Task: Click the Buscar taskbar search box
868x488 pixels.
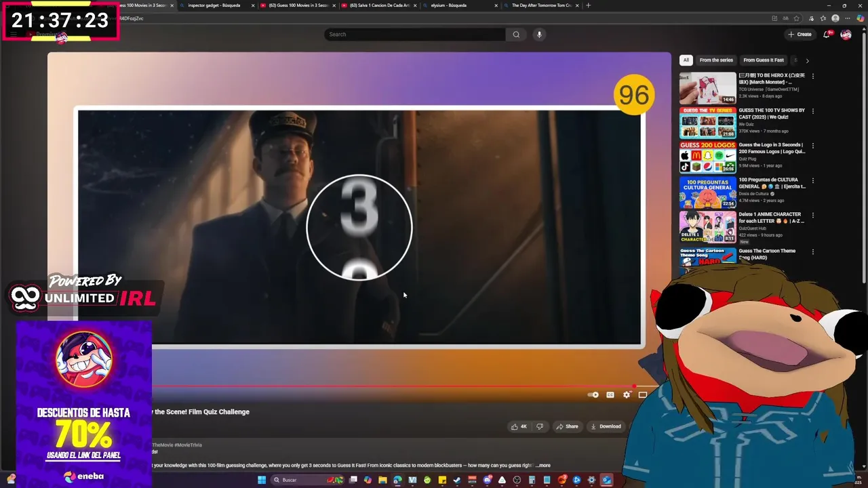Action: click(x=307, y=480)
